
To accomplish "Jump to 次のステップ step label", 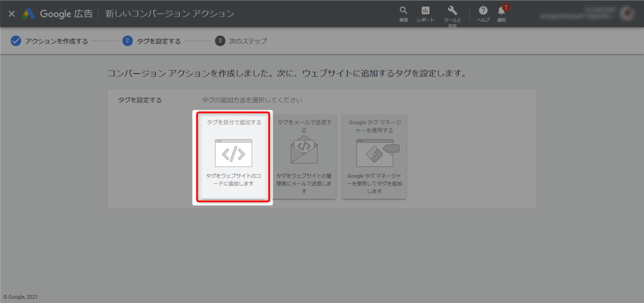I will (x=248, y=41).
